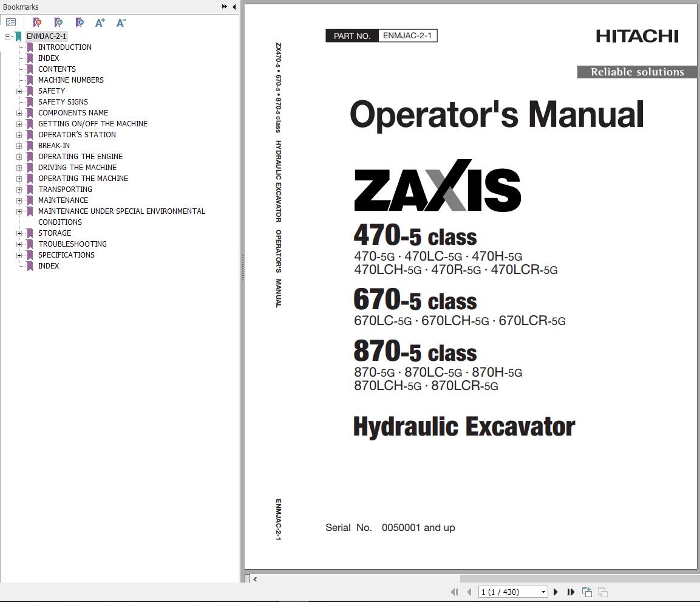Click the Operator's Manual heading

[497, 114]
